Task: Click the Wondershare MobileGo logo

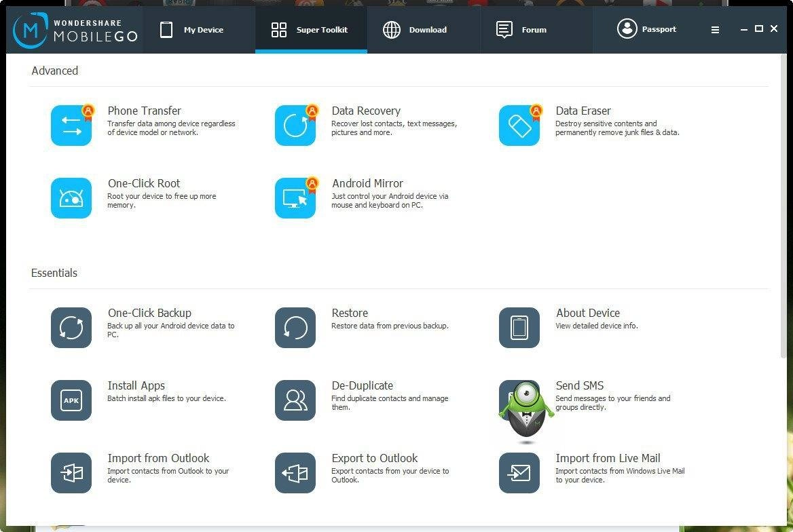Action: pos(75,30)
